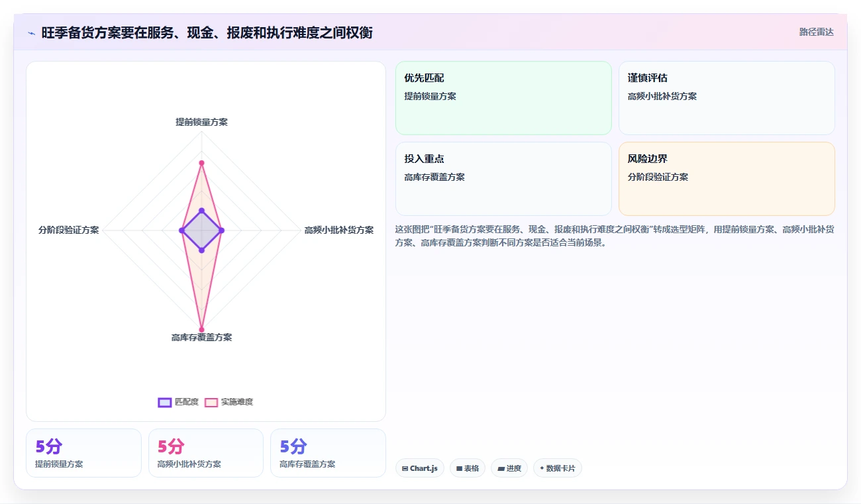Click the 分阶段验证方案 radar axis label
The height and width of the screenshot is (504, 861).
pos(69,230)
